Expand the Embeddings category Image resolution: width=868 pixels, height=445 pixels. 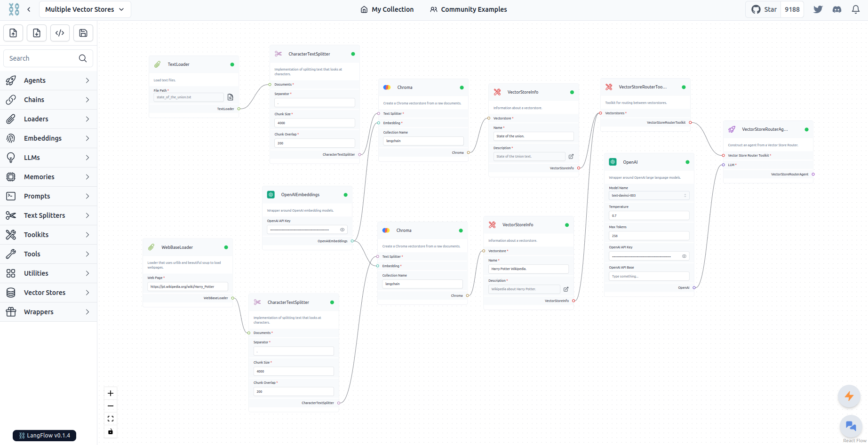48,138
